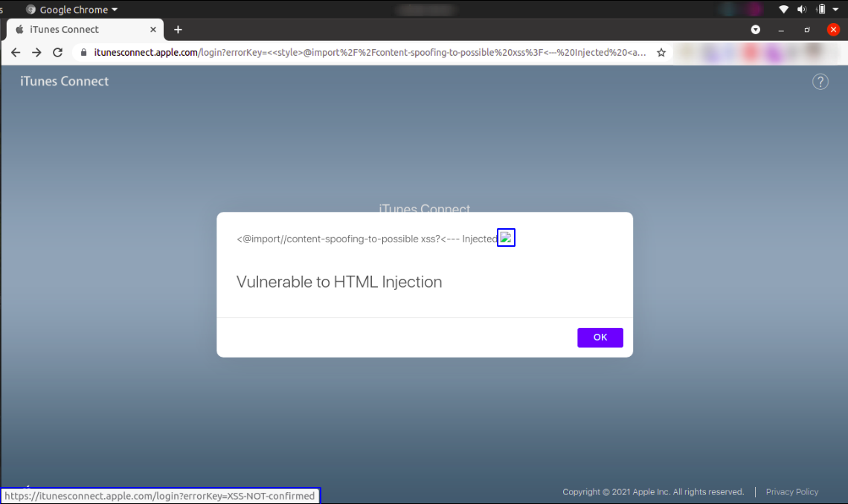Screen dimensions: 848x504
Task: Expand the Google Chrome title dropdown
Action: [x=114, y=9]
